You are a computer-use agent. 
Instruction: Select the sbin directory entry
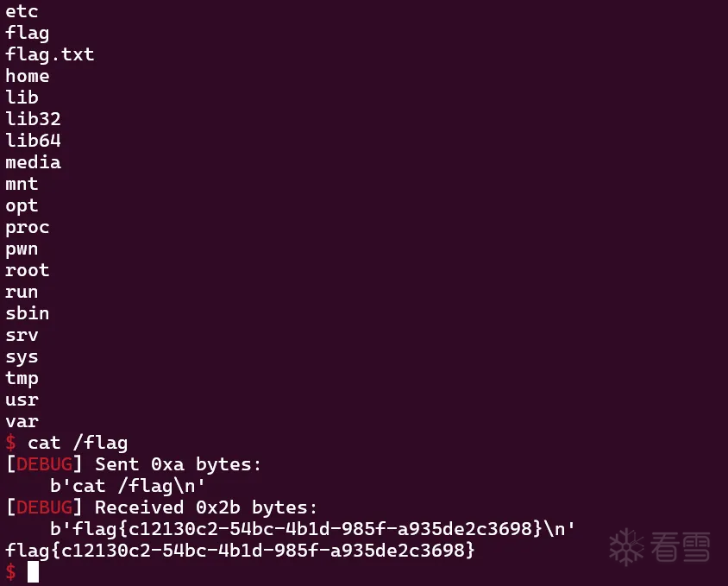click(x=27, y=313)
